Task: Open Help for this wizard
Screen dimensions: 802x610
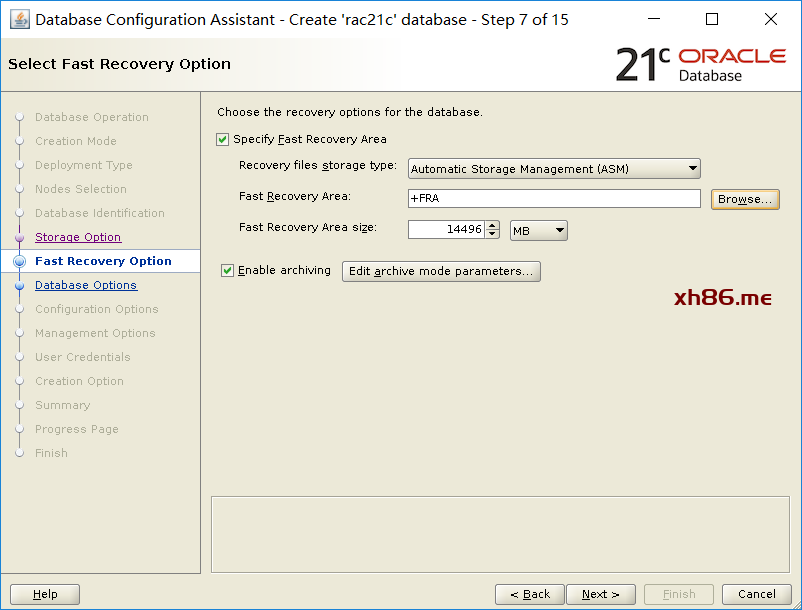Action: click(45, 594)
